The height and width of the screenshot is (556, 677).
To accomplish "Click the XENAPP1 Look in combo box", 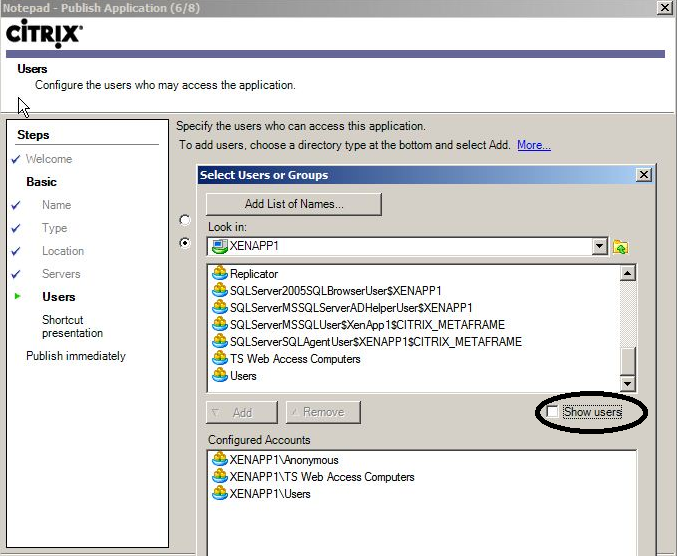I will click(407, 246).
